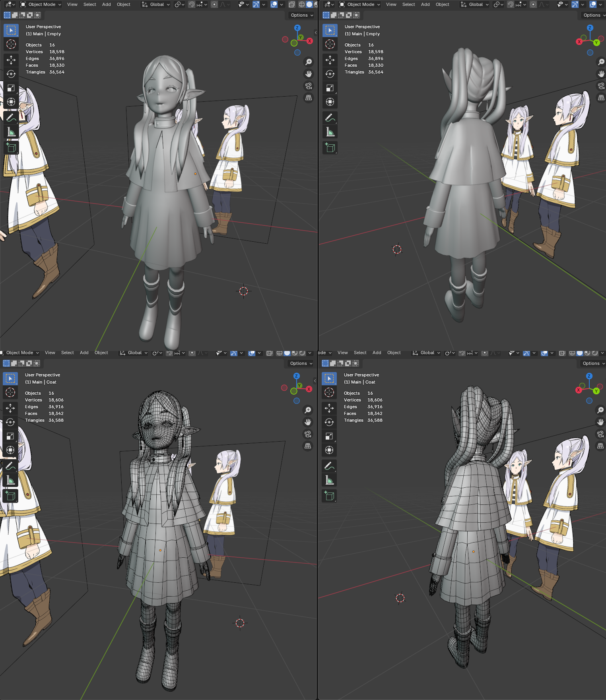Click "36,588" triangles count in bottom-left viewport

[56, 420]
